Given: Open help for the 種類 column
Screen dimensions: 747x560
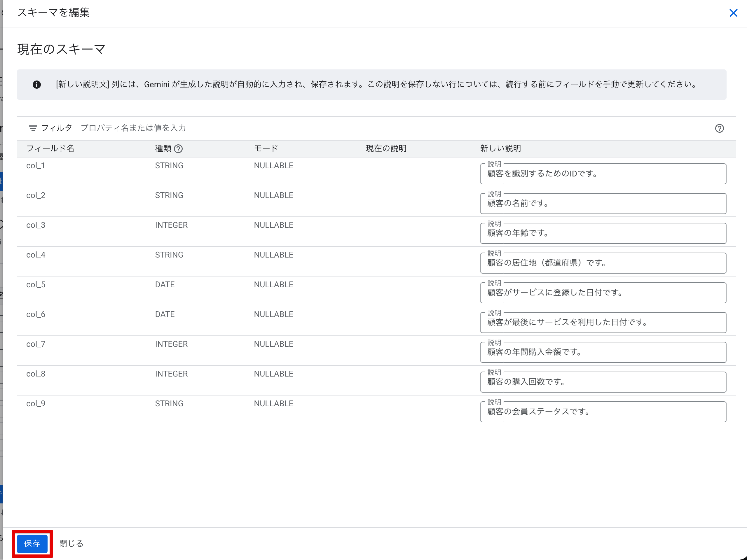Looking at the screenshot, I should coord(179,148).
